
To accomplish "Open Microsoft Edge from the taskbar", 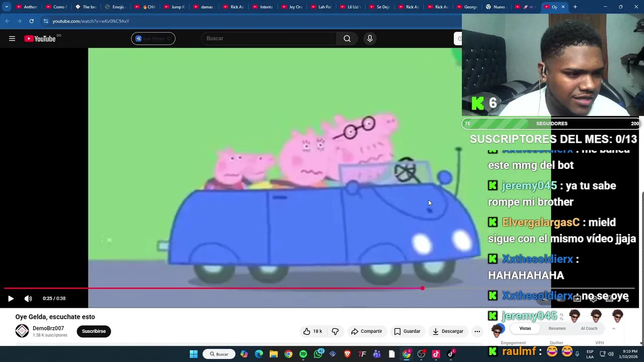I will (259, 354).
